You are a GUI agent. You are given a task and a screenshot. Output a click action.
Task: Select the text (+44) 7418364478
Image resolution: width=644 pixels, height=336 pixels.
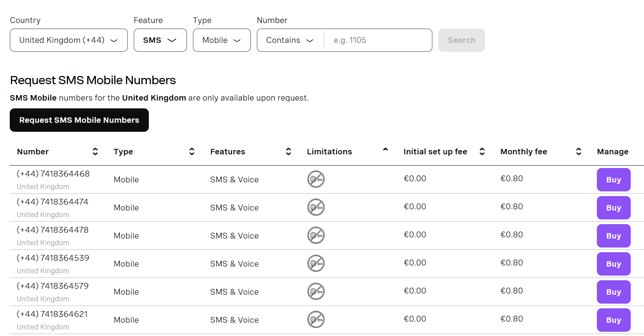point(53,230)
